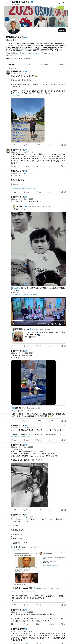Screen dimensions: 72x644
Task: Like the pinned Jan 2 post
Action: [x=38, y=145]
